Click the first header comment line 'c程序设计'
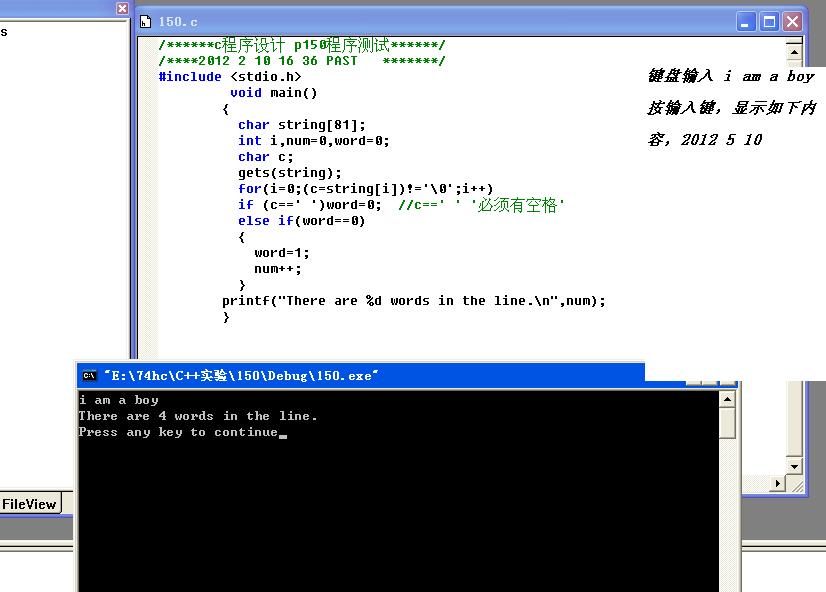This screenshot has width=826, height=592. (302, 45)
